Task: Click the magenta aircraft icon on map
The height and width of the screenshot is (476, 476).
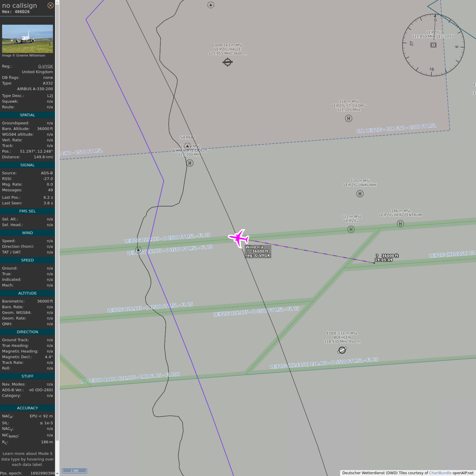Action: point(238,238)
